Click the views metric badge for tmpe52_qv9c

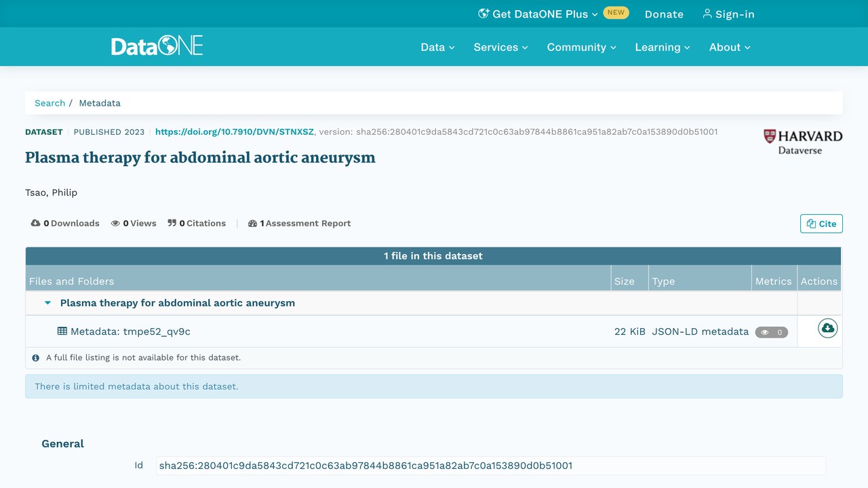tap(772, 332)
